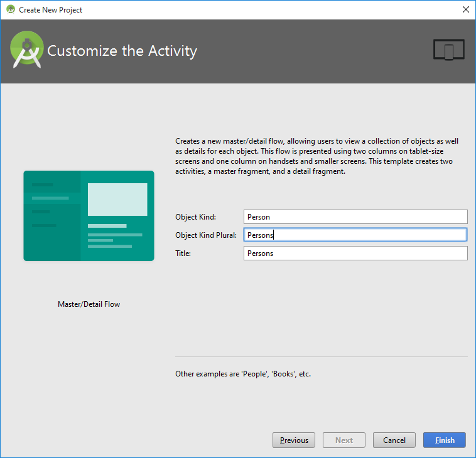Click into the Object Kind Plural field

355,235
